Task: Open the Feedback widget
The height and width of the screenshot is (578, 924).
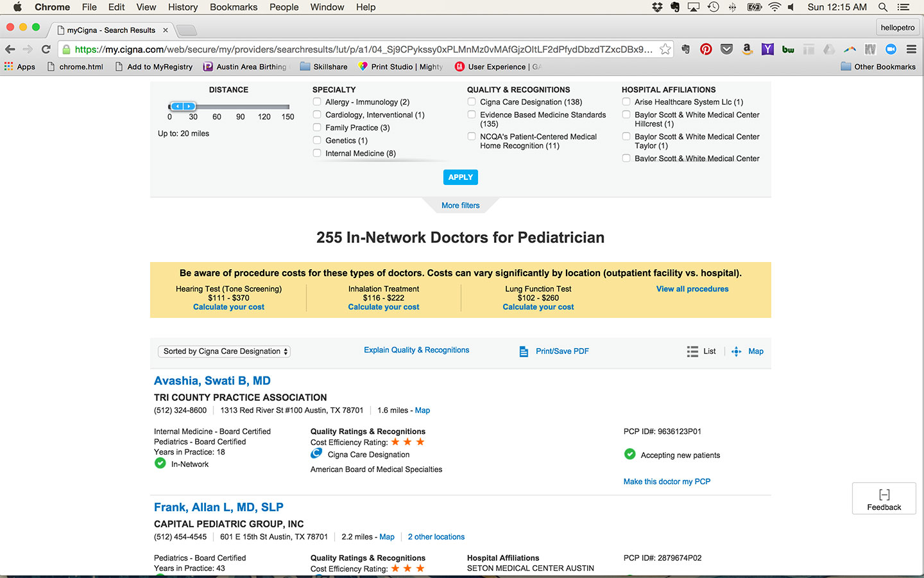Action: click(x=884, y=498)
